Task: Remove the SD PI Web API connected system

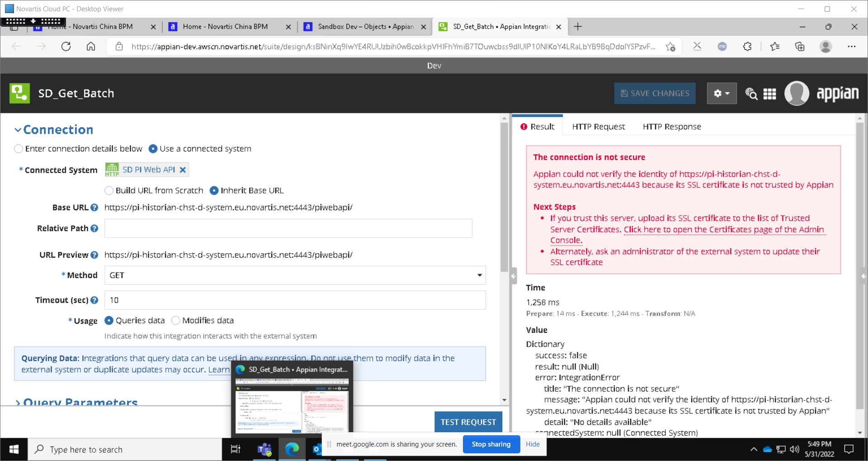Action: tap(183, 170)
